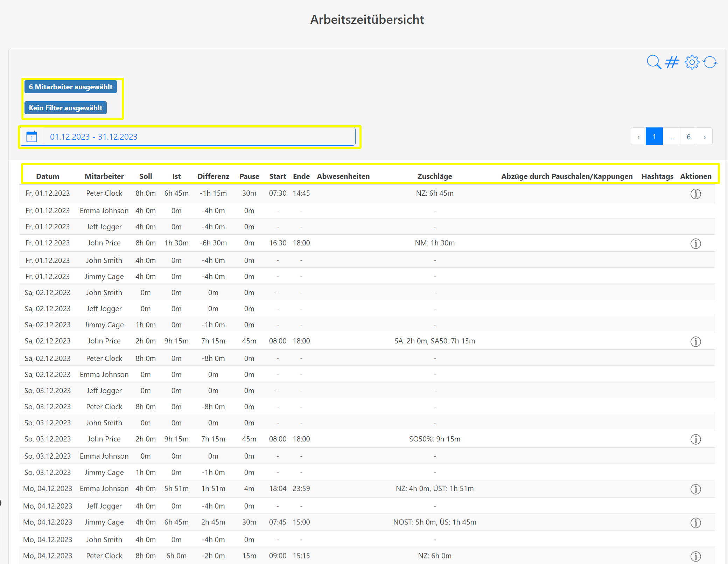Image resolution: width=728 pixels, height=564 pixels.
Task: Select page 1 in pagination
Action: pyautogui.click(x=654, y=137)
